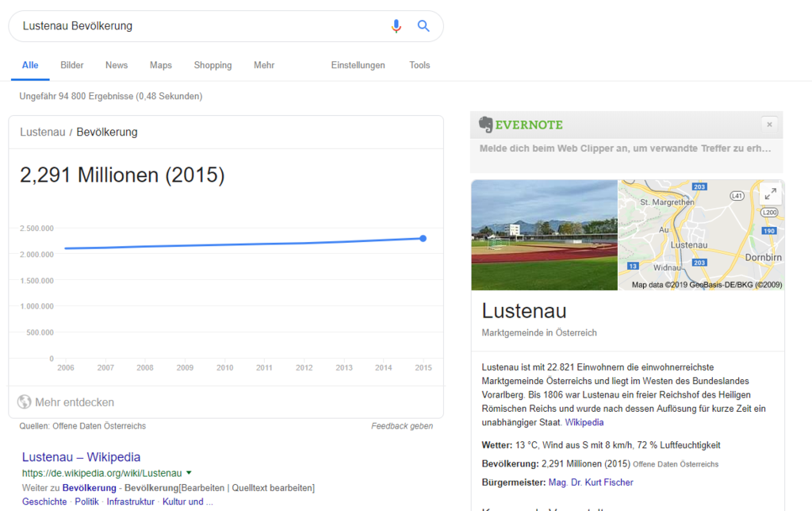
Task: Click the 2015 data point on chart
Action: coord(423,238)
